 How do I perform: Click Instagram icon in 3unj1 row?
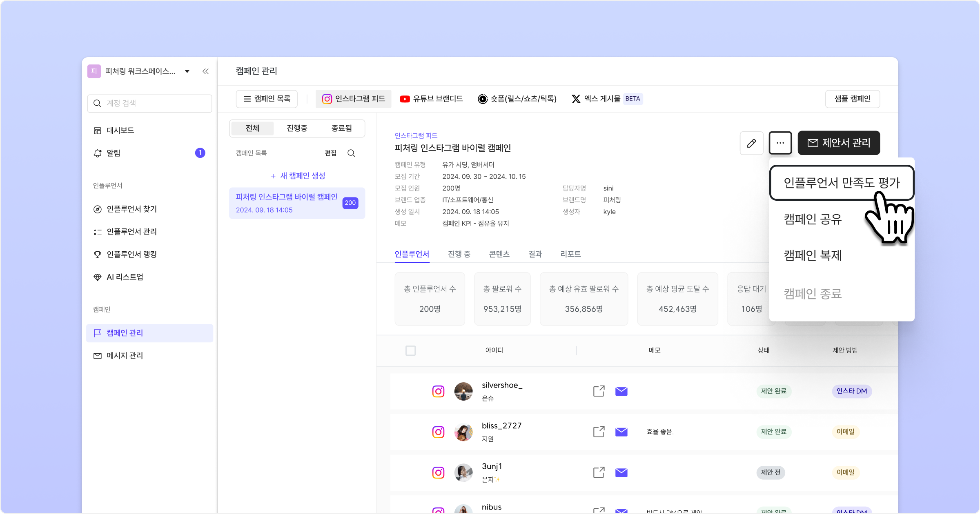438,472
